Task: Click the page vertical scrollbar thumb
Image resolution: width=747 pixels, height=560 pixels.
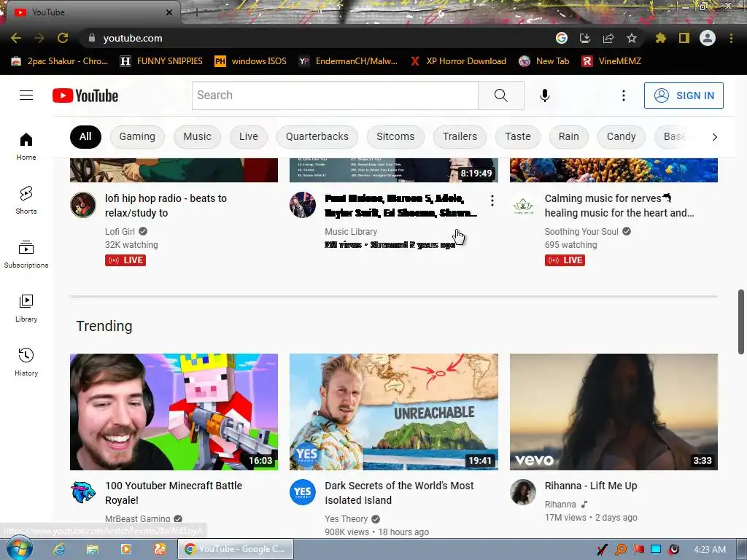Action: pos(741,322)
